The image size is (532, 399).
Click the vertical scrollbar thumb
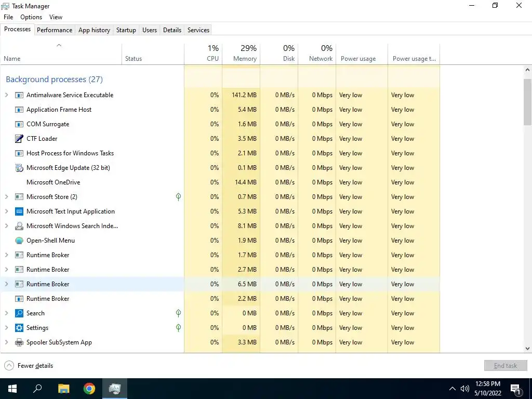[x=527, y=102]
